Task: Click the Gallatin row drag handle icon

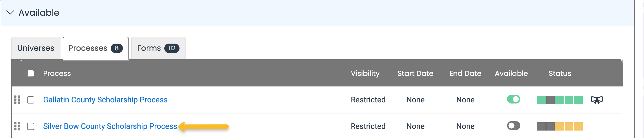Action: (x=17, y=100)
